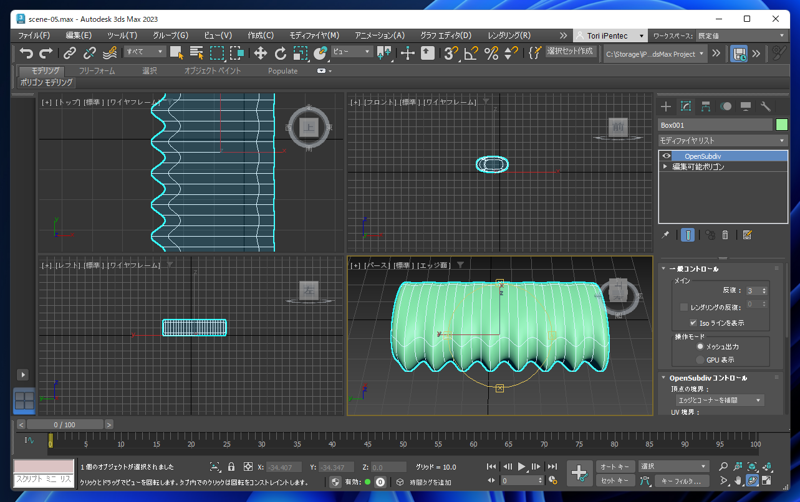Click the Pin Stack icon
The height and width of the screenshot is (502, 800).
[x=665, y=235]
